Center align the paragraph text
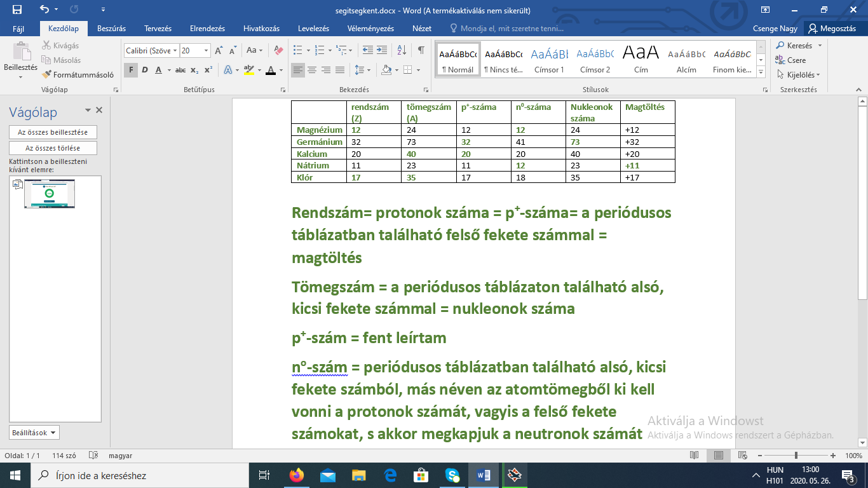Image resolution: width=868 pixels, height=488 pixels. (312, 70)
